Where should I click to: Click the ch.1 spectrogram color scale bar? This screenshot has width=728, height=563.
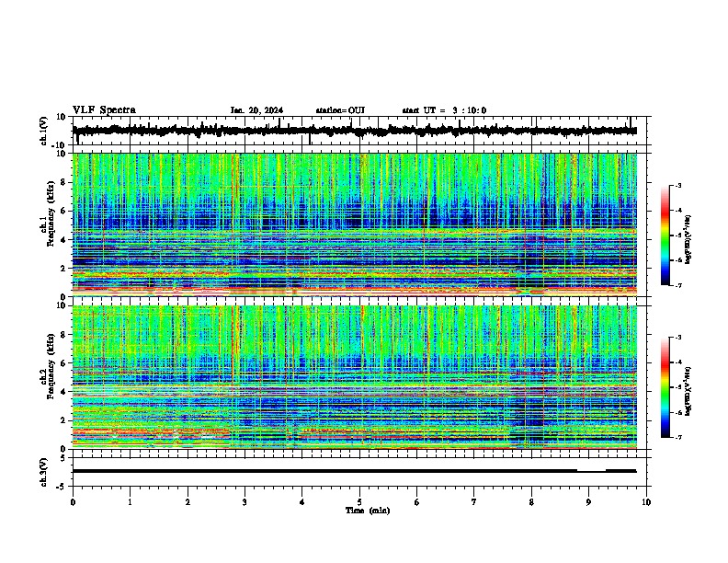click(x=665, y=236)
